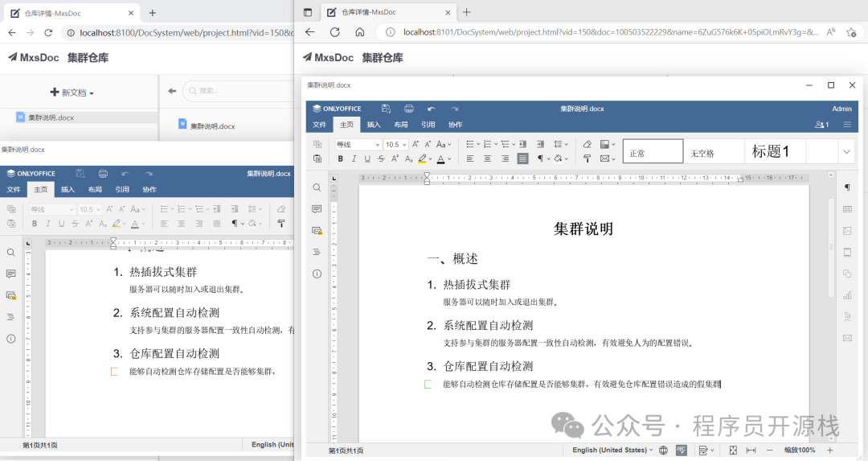This screenshot has width=868, height=461.
Task: Toggle justified alignment in right editor toolbar
Action: point(522,158)
